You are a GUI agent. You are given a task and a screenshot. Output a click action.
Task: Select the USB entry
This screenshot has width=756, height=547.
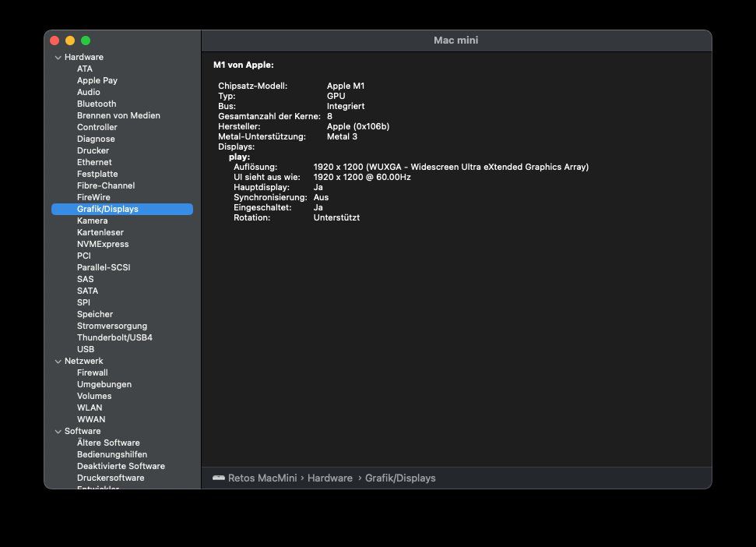click(x=86, y=349)
